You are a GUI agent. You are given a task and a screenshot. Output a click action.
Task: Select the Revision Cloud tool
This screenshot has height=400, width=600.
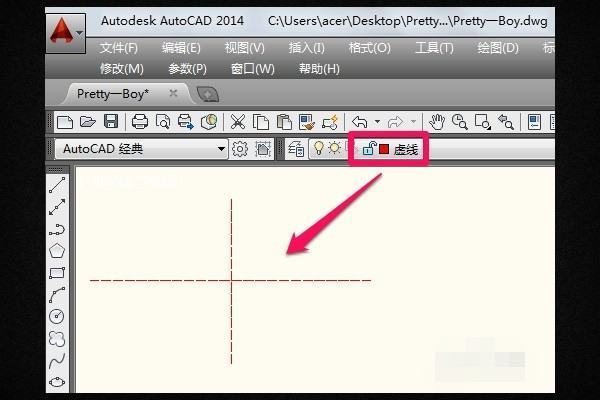point(58,338)
